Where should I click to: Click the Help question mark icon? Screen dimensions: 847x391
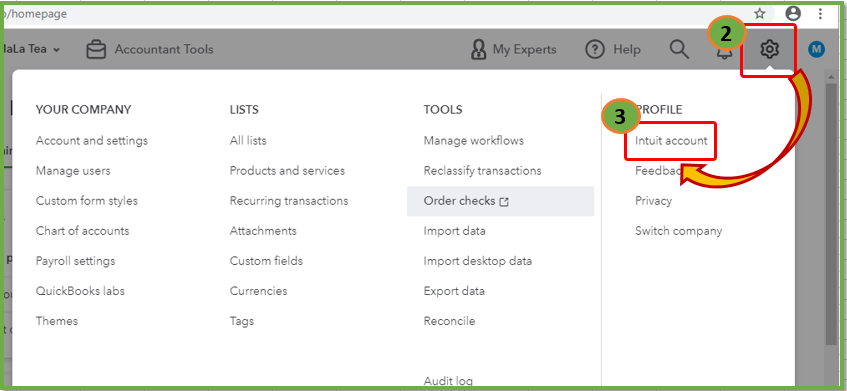click(x=595, y=50)
